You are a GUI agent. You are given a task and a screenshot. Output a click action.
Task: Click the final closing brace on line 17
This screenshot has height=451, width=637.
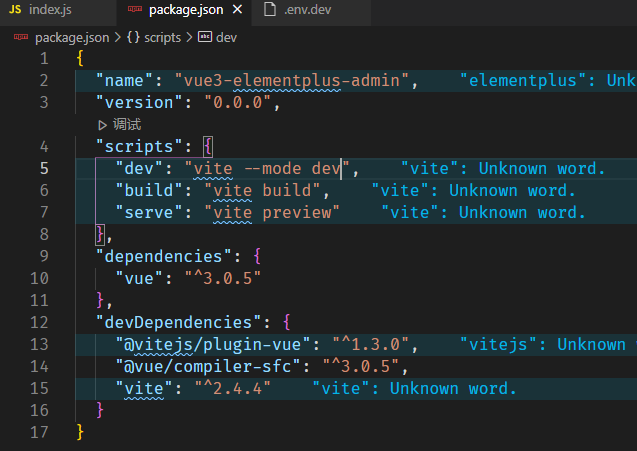pos(80,432)
